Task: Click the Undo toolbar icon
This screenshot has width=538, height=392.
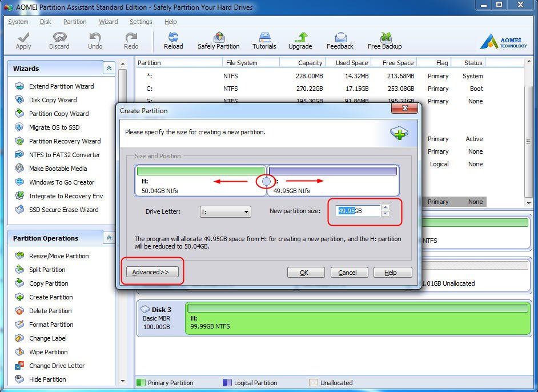Action: 95,41
